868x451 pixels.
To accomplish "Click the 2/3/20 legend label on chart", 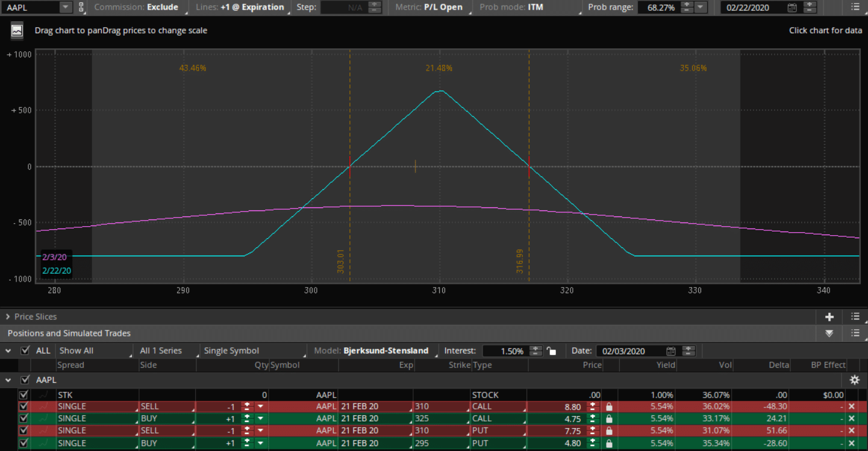I will tap(54, 257).
